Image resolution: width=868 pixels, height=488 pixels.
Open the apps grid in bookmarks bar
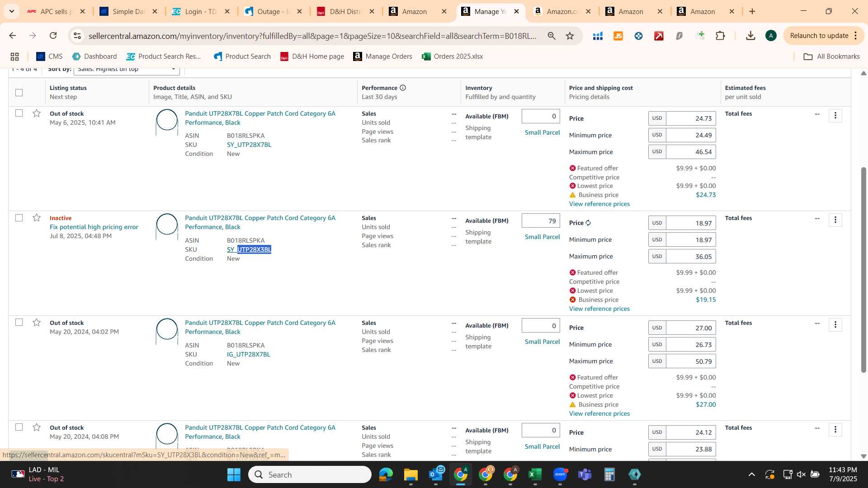[x=14, y=56]
